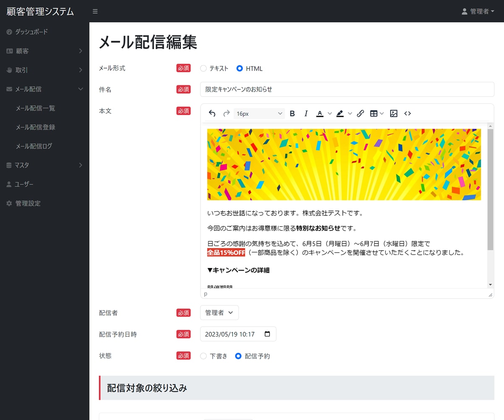Toggle italic formatting
Viewport: 504px width, 420px height.
[306, 113]
